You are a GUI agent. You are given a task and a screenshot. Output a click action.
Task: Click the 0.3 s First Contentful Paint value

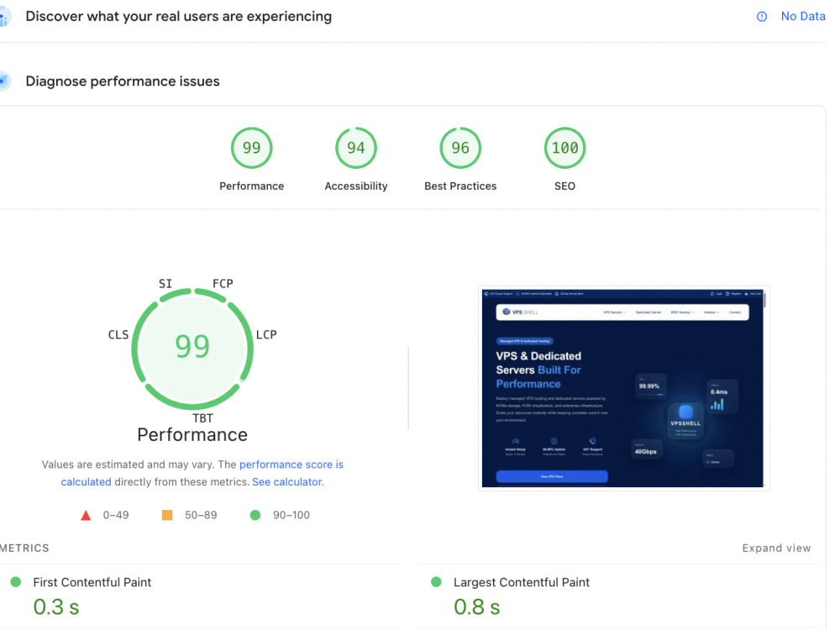56,607
